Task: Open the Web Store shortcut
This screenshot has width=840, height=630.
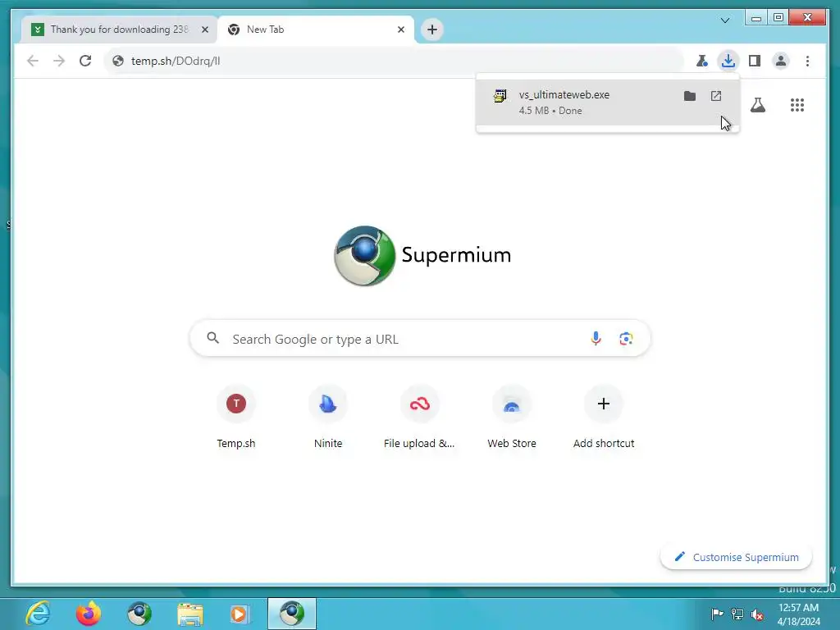Action: (x=512, y=416)
